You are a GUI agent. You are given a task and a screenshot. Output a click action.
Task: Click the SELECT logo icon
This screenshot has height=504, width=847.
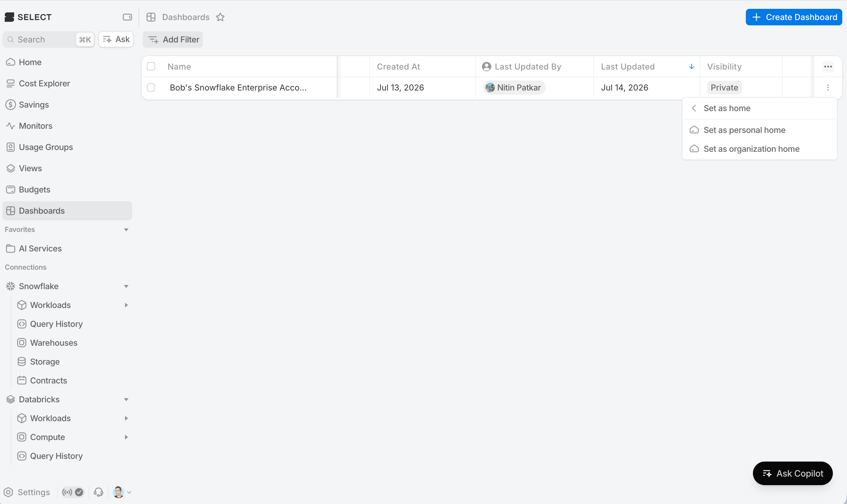click(x=9, y=17)
